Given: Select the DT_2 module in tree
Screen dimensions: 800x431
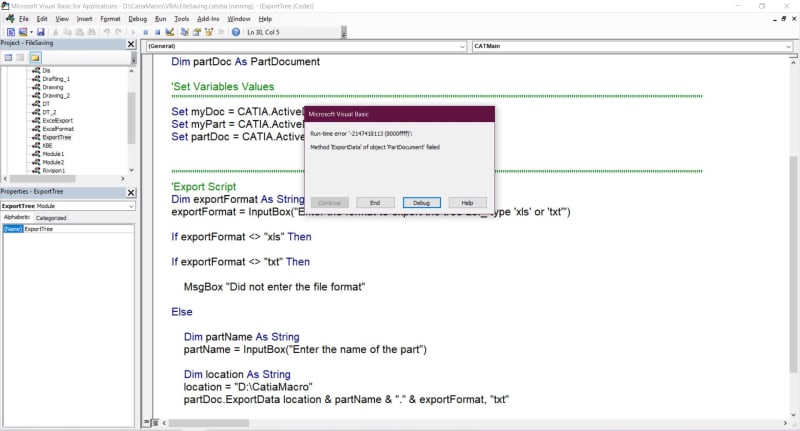Looking at the screenshot, I should pos(49,112).
